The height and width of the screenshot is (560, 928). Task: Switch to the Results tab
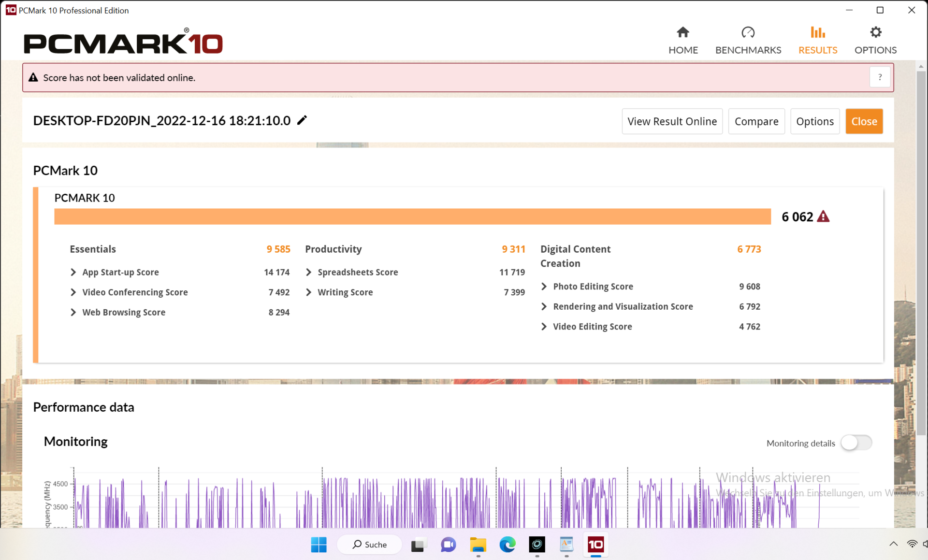[817, 40]
